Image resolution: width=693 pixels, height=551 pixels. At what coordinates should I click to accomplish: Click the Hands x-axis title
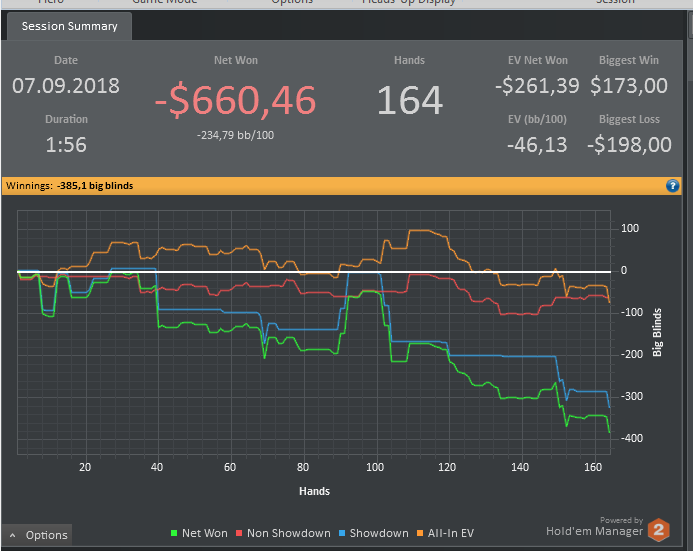314,491
